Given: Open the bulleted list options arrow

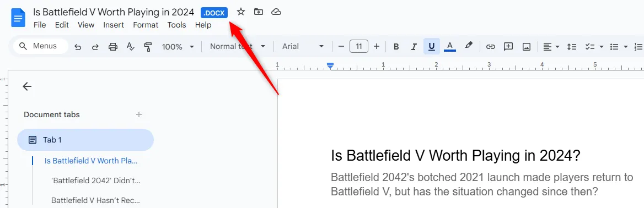Looking at the screenshot, I should point(626,47).
